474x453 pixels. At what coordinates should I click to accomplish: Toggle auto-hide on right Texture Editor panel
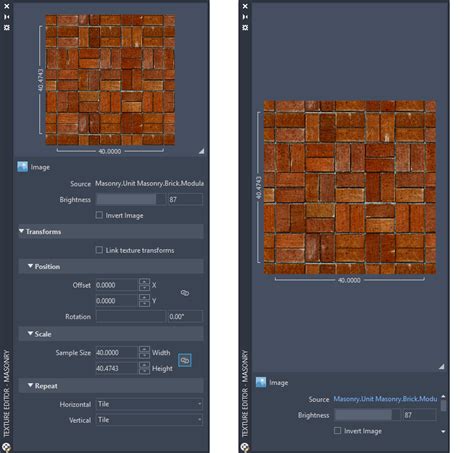pos(245,17)
